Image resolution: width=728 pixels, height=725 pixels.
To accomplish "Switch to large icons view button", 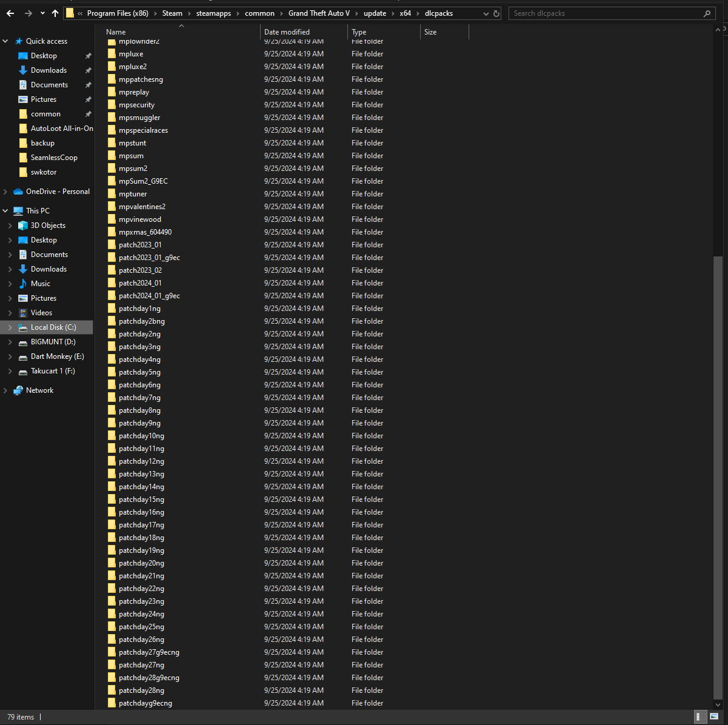I will click(x=714, y=717).
